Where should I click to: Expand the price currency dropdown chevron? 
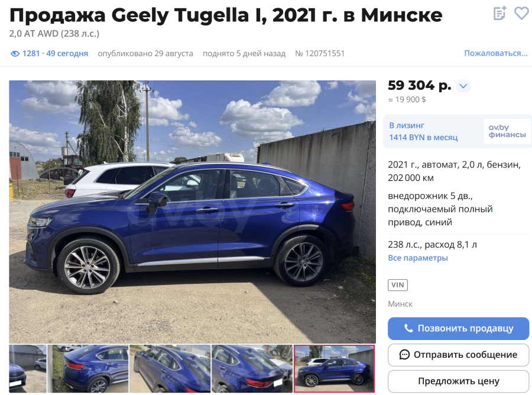pos(463,86)
